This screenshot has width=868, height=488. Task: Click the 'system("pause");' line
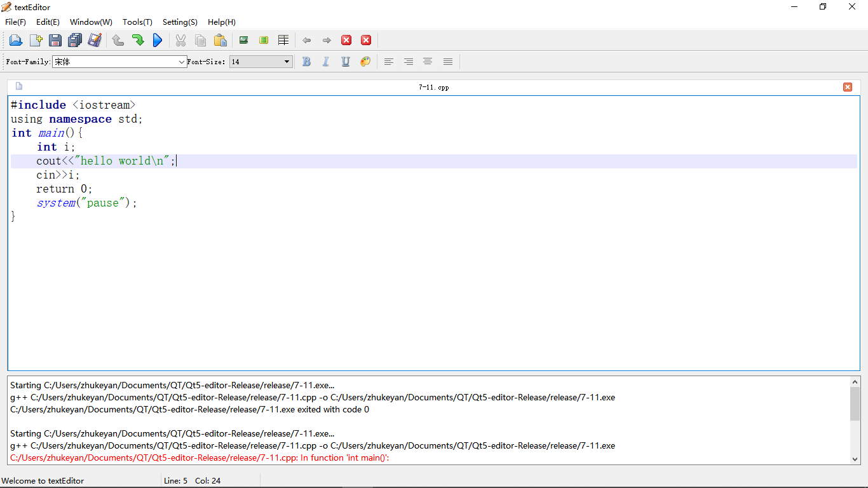point(87,203)
